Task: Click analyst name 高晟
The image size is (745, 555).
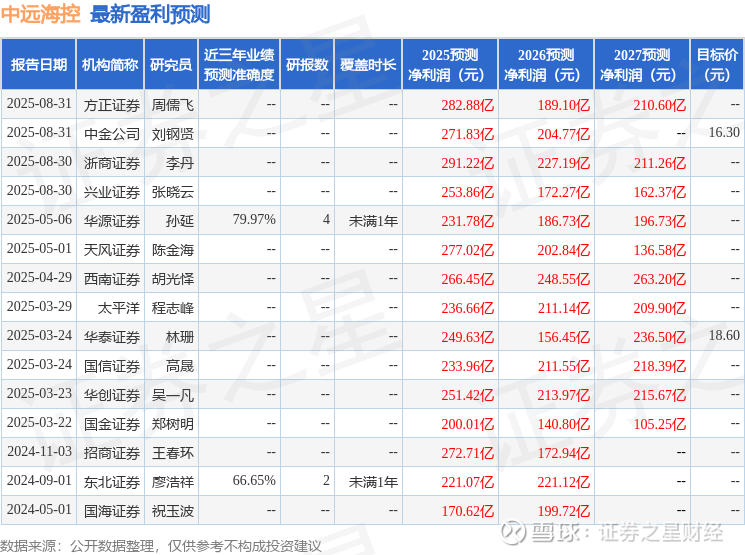Action: (180, 366)
